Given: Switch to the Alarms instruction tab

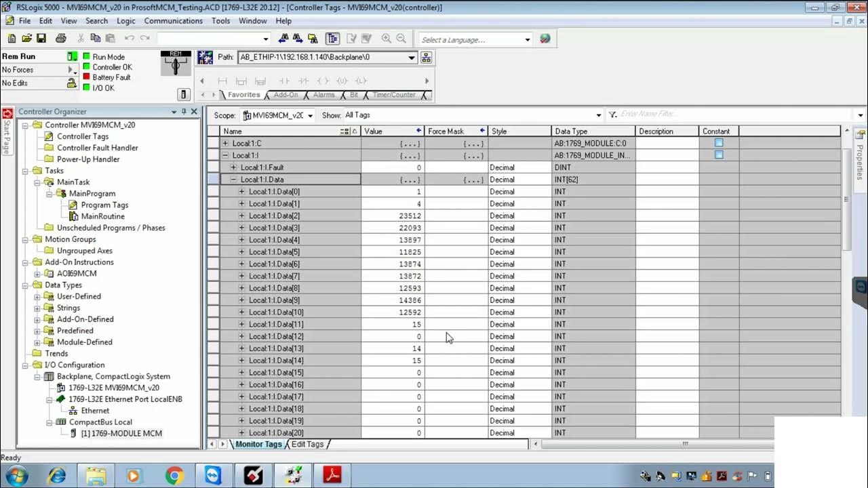Looking at the screenshot, I should tap(324, 95).
